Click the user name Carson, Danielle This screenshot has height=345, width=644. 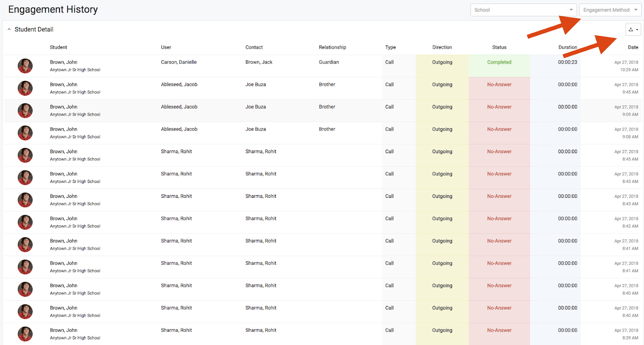[x=179, y=62]
